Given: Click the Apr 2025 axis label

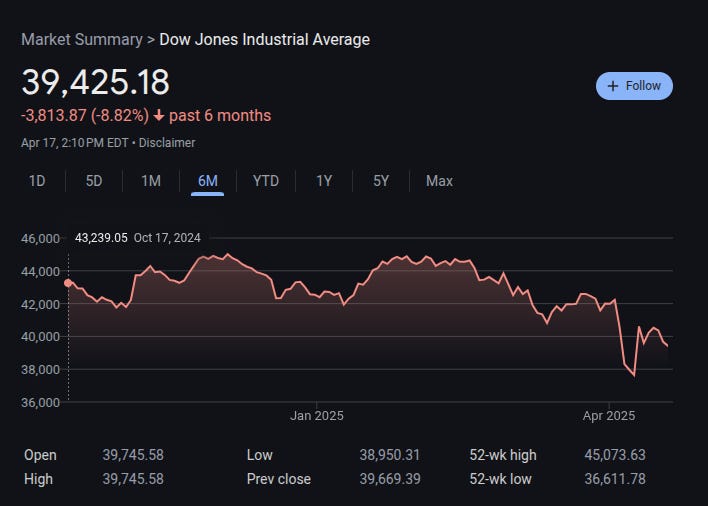Looking at the screenshot, I should tap(609, 415).
